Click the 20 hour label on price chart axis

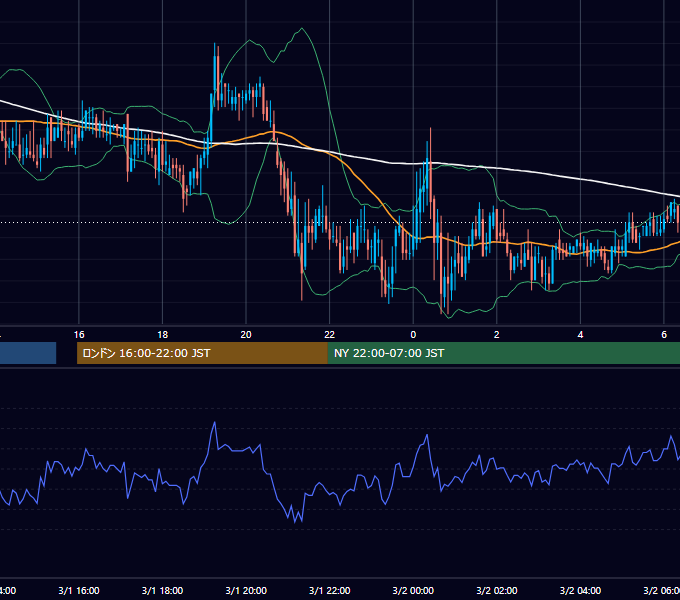click(x=246, y=335)
